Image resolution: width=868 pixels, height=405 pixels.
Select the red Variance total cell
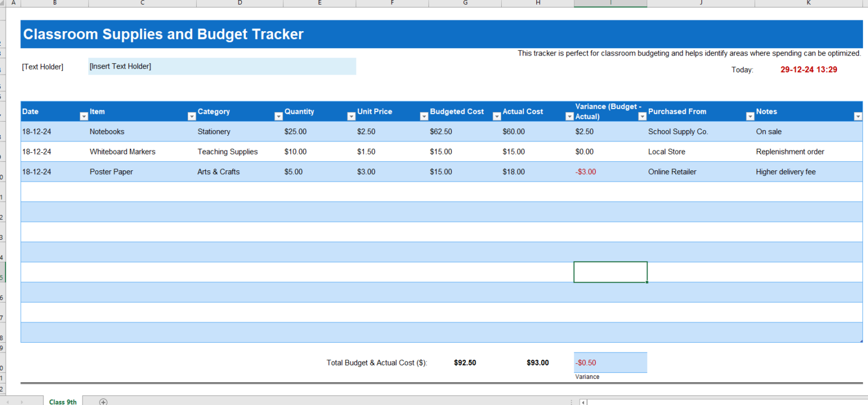tap(610, 363)
